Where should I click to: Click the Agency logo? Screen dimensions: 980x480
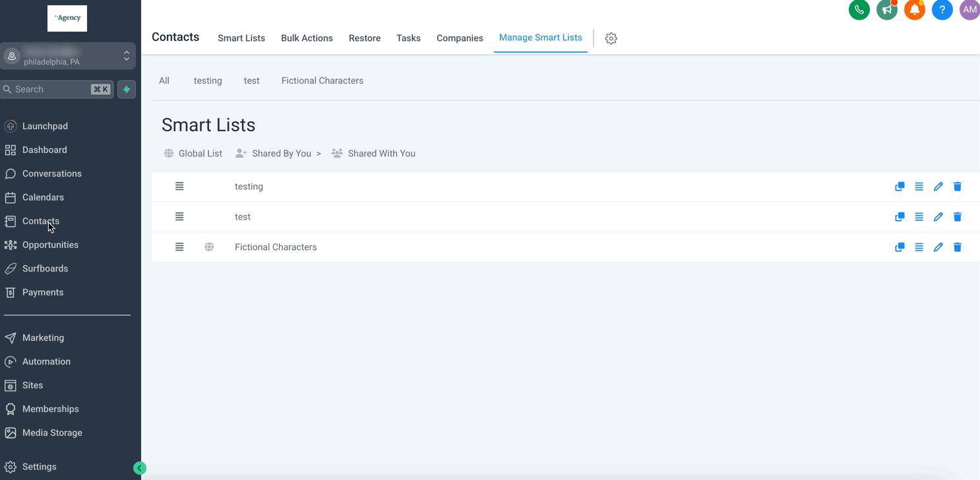(67, 18)
